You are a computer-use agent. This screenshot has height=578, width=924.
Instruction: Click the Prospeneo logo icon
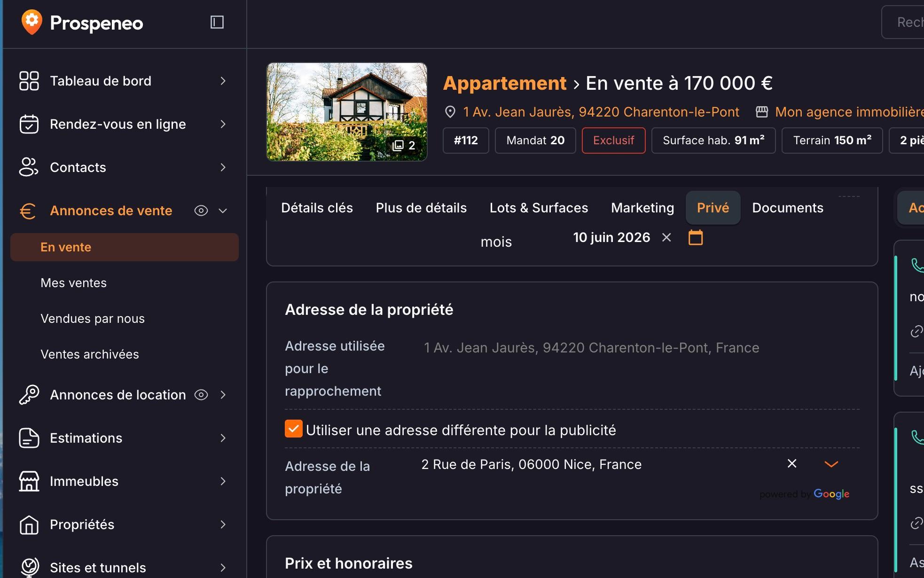pyautogui.click(x=31, y=22)
